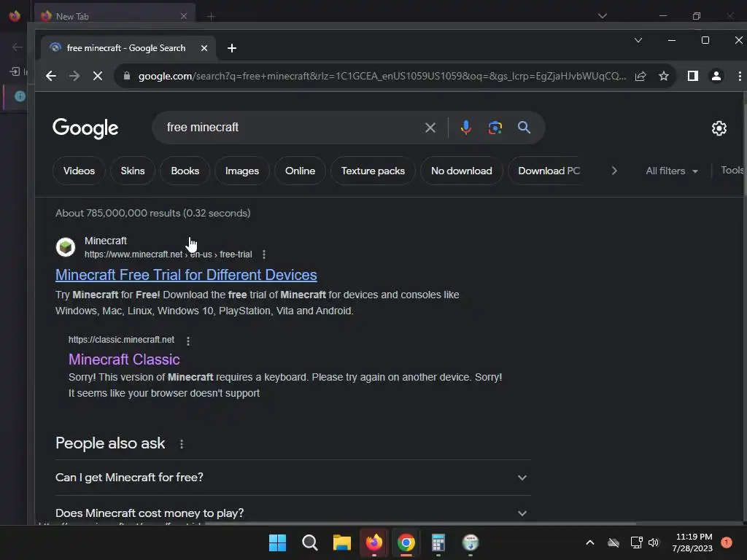Open People also ask options menu
This screenshot has width=747, height=560.
[x=182, y=444]
